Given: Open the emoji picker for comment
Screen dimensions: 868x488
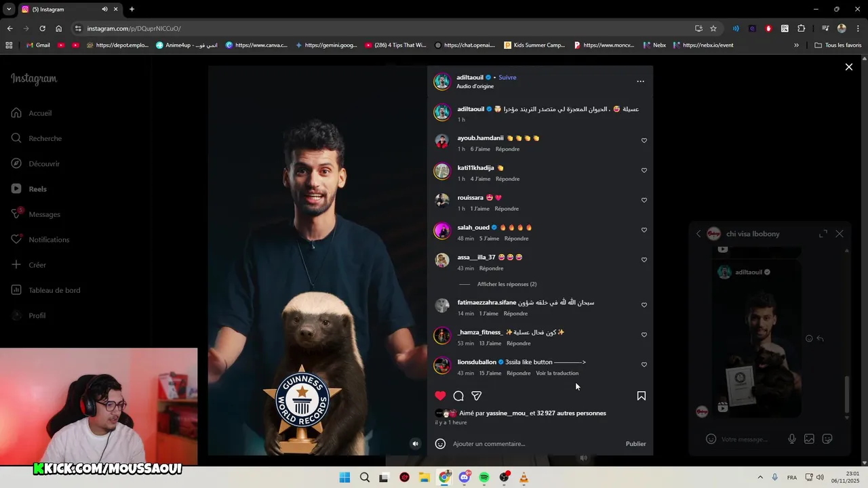Looking at the screenshot, I should pyautogui.click(x=440, y=444).
